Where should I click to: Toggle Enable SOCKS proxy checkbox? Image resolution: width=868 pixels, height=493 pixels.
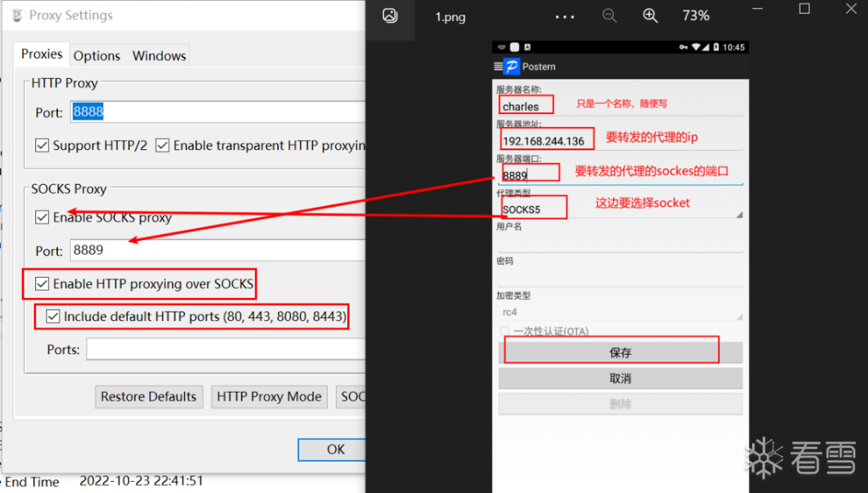click(x=42, y=218)
